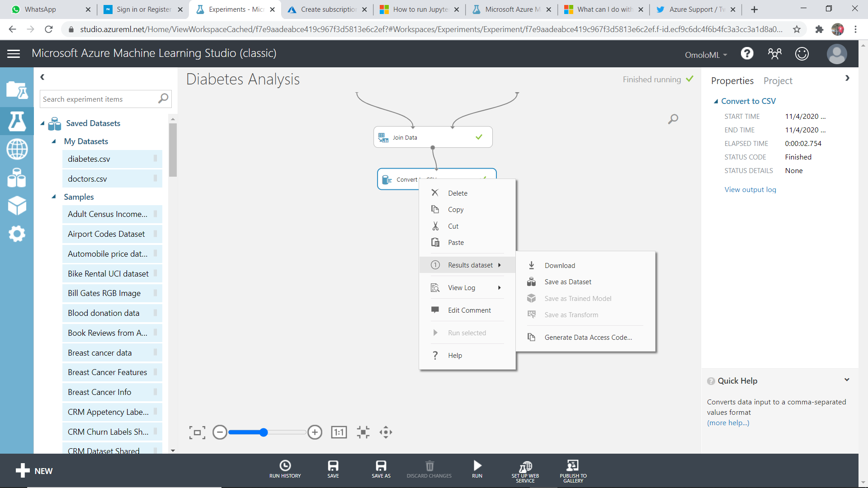Image resolution: width=868 pixels, height=488 pixels.
Task: Click the Search experiment items field
Action: tap(99, 99)
